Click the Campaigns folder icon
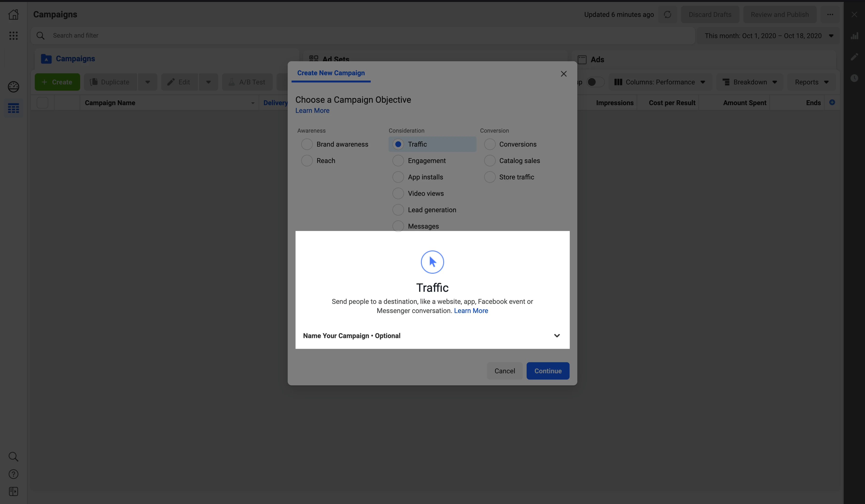 (x=46, y=59)
